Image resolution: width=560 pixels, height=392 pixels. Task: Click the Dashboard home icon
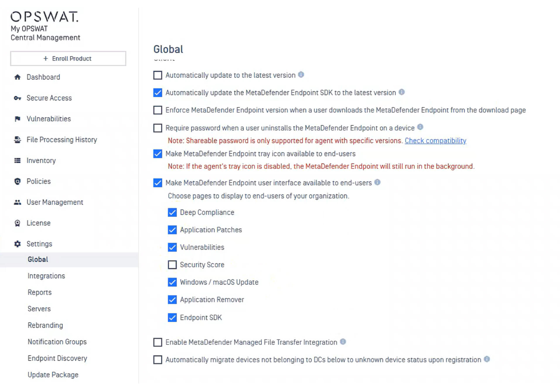(x=17, y=77)
